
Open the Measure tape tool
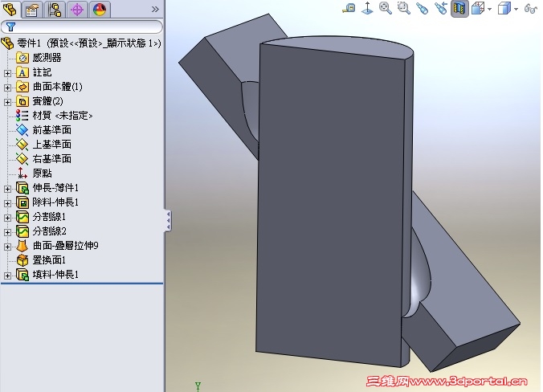(349, 8)
